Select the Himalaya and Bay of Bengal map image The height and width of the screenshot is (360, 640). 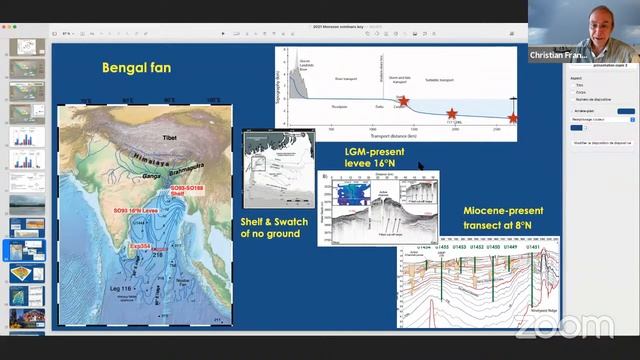[x=145, y=215]
